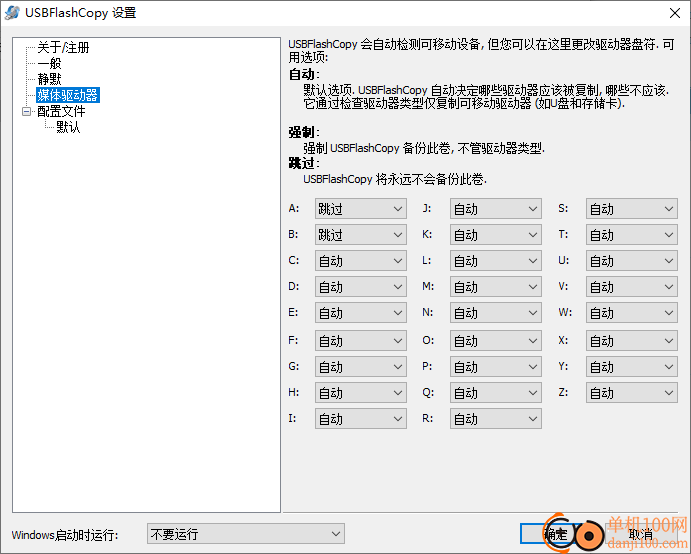This screenshot has height=554, width=691.
Task: Select 静默 in the settings tree
Action: point(49,79)
